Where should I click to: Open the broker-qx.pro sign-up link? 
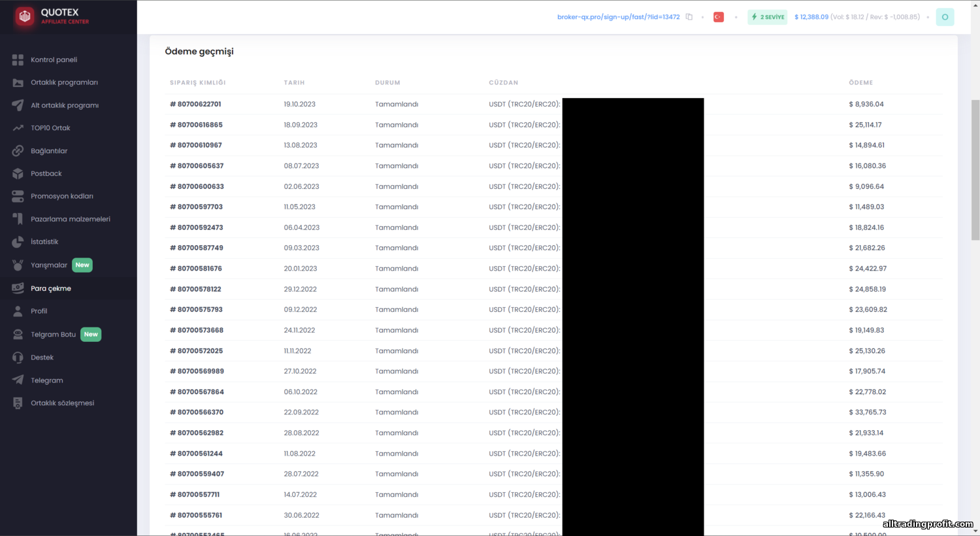click(x=618, y=17)
